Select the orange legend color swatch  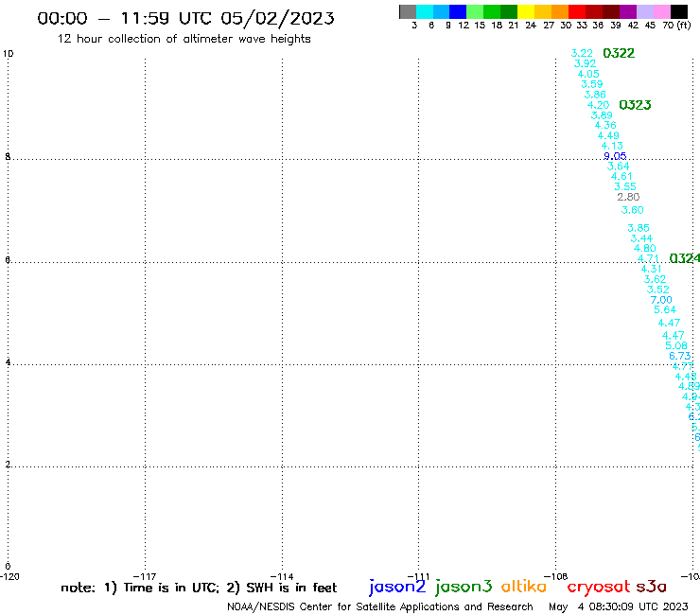click(560, 11)
